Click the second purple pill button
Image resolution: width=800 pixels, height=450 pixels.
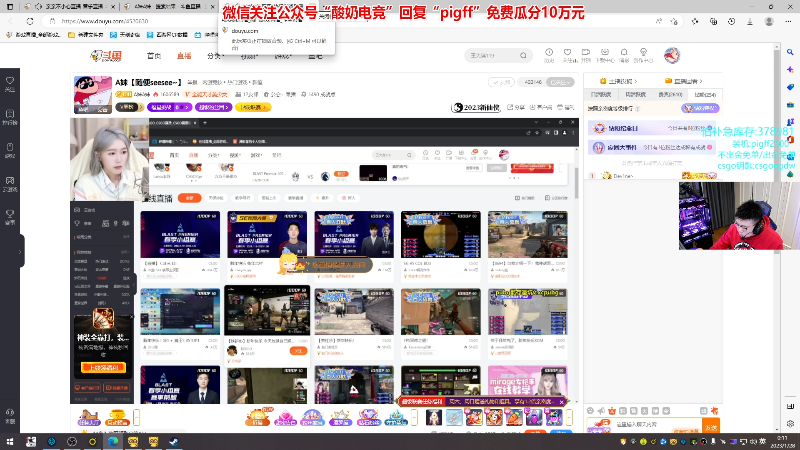(213, 107)
